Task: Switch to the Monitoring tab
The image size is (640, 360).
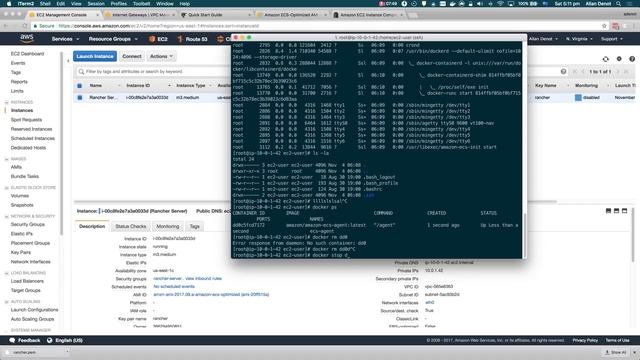Action: pyautogui.click(x=168, y=226)
